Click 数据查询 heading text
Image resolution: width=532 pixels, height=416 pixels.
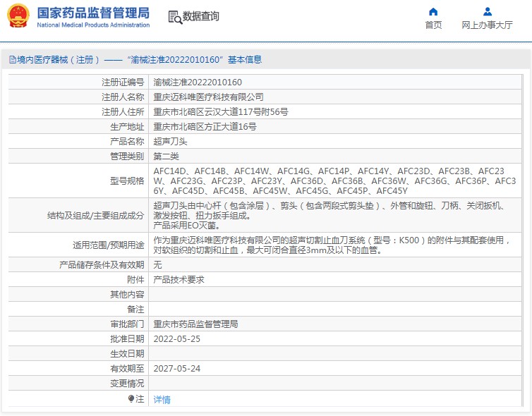pos(200,16)
